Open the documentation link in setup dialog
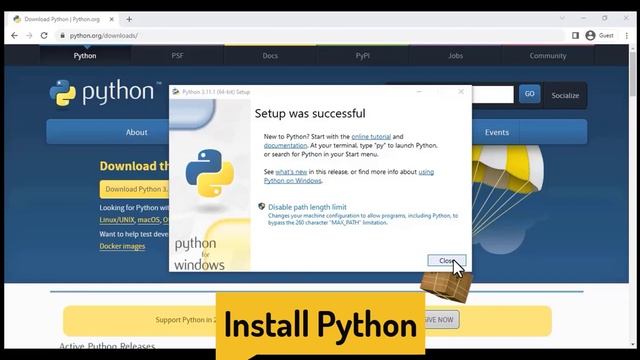 tap(285, 146)
